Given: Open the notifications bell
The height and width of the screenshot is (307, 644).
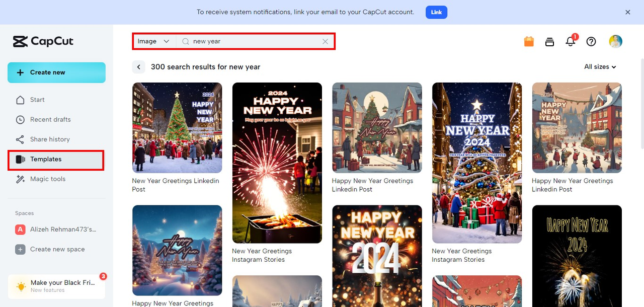Looking at the screenshot, I should pyautogui.click(x=571, y=41).
